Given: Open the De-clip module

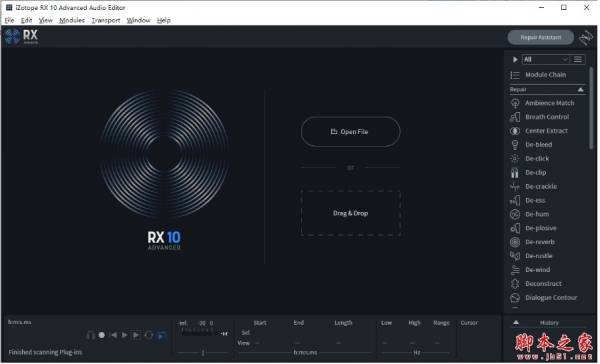Looking at the screenshot, I should pos(529,173).
